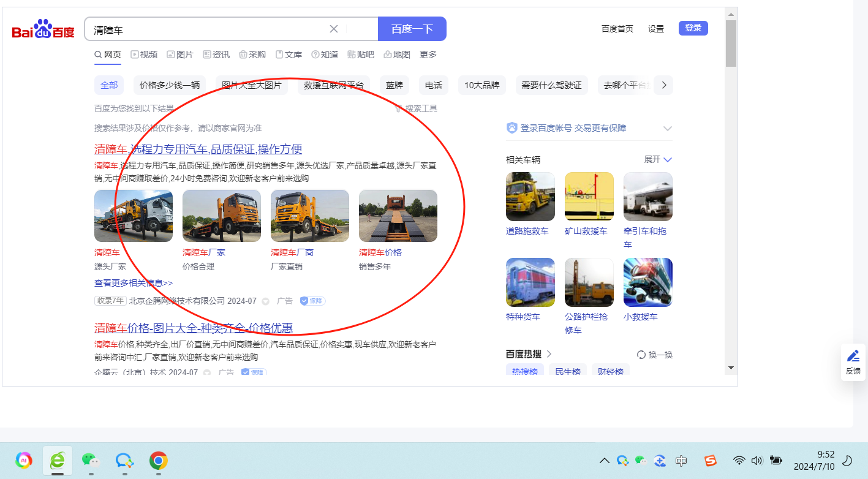This screenshot has width=868, height=479.
Task: Click the Baidu logo
Action: coord(43,29)
